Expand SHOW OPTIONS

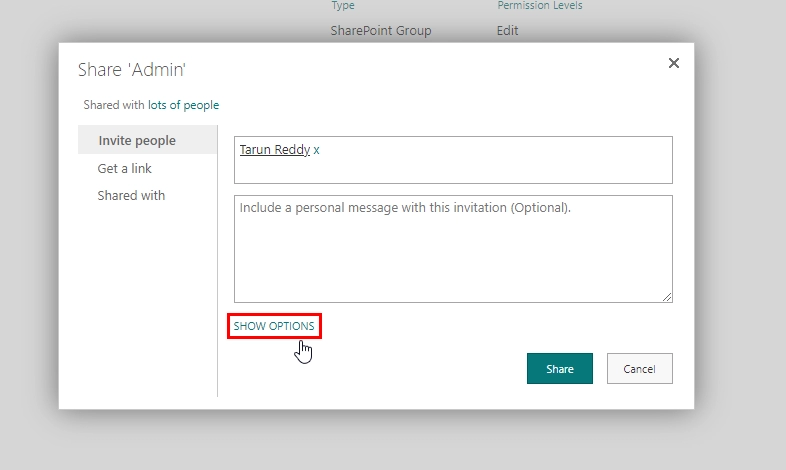(274, 326)
